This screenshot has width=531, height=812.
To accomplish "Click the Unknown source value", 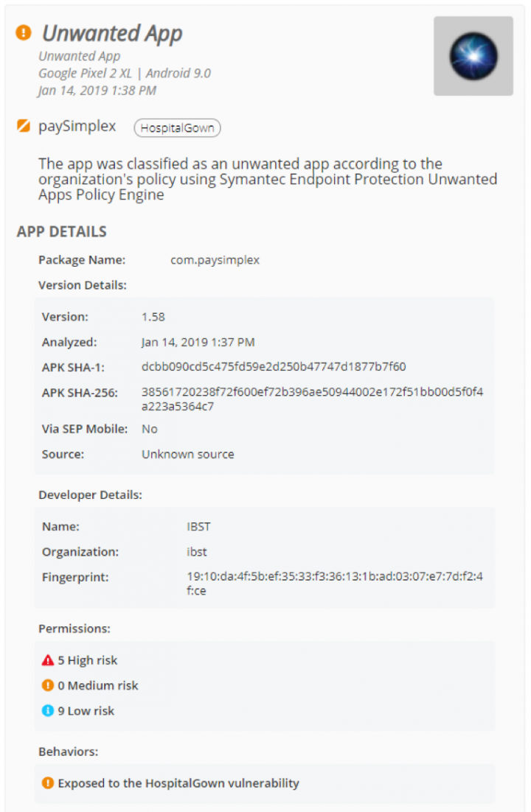I will click(188, 454).
